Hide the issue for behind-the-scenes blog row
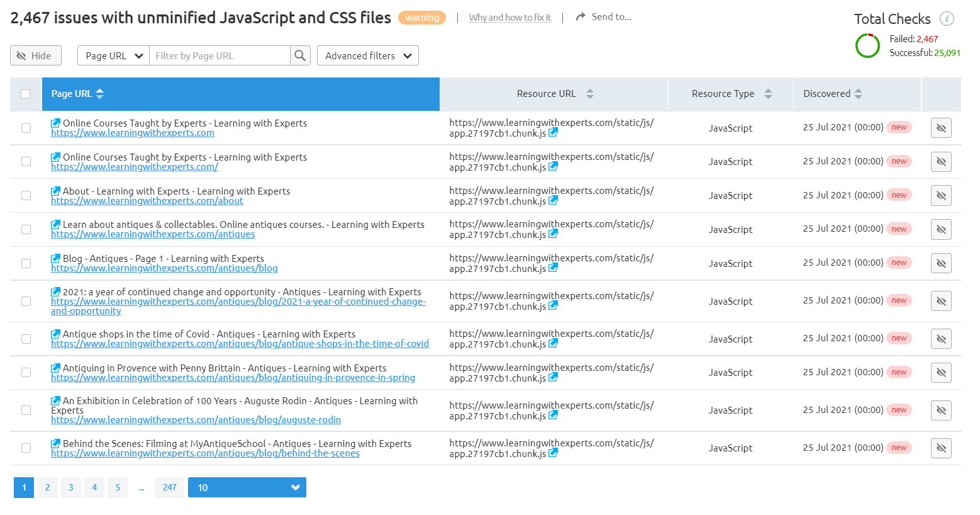 pos(941,448)
